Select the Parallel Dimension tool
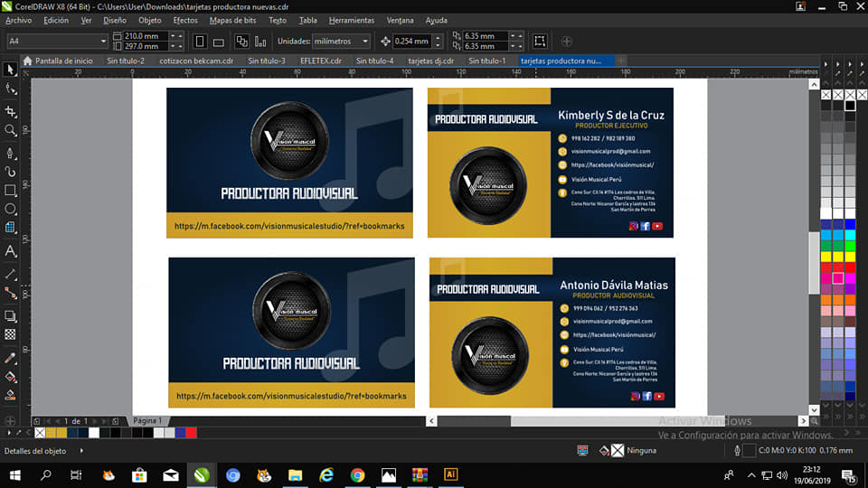 (x=10, y=274)
